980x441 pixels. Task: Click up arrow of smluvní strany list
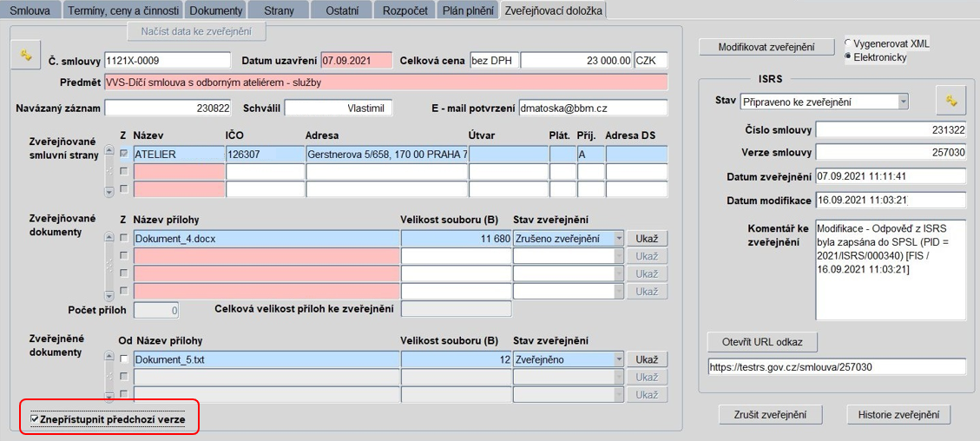[109, 150]
